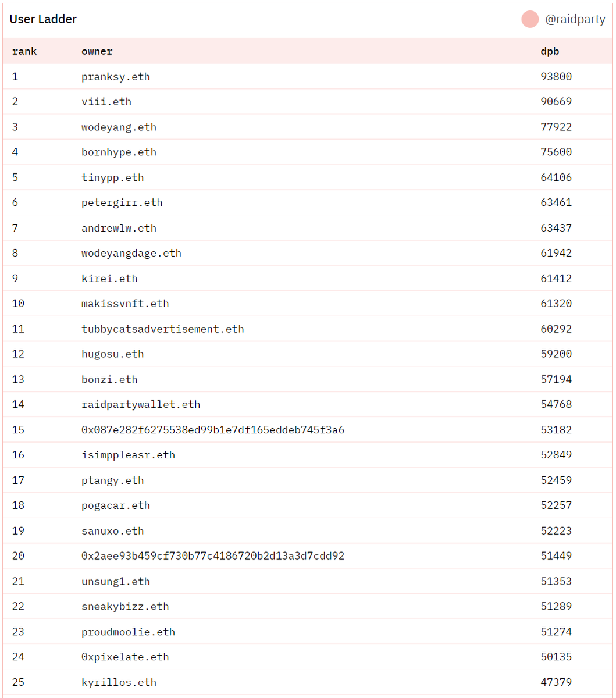The width and height of the screenshot is (616, 698).
Task: Click dpb value 51289
Action: pyautogui.click(x=556, y=607)
